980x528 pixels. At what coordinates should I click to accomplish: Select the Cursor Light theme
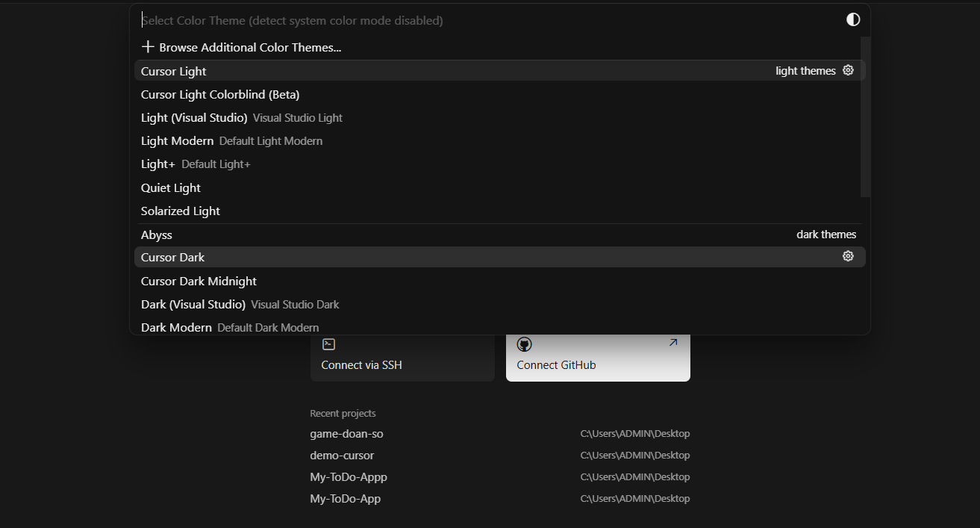(x=499, y=71)
